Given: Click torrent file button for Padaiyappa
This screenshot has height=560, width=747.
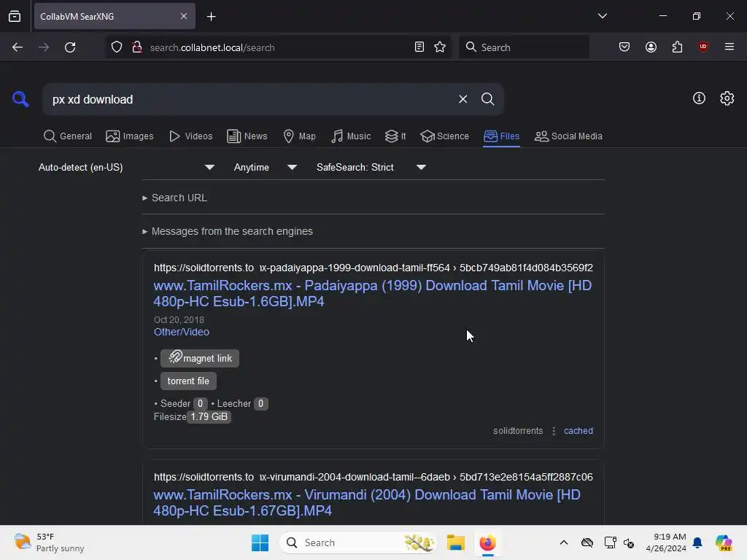Looking at the screenshot, I should click(x=188, y=381).
